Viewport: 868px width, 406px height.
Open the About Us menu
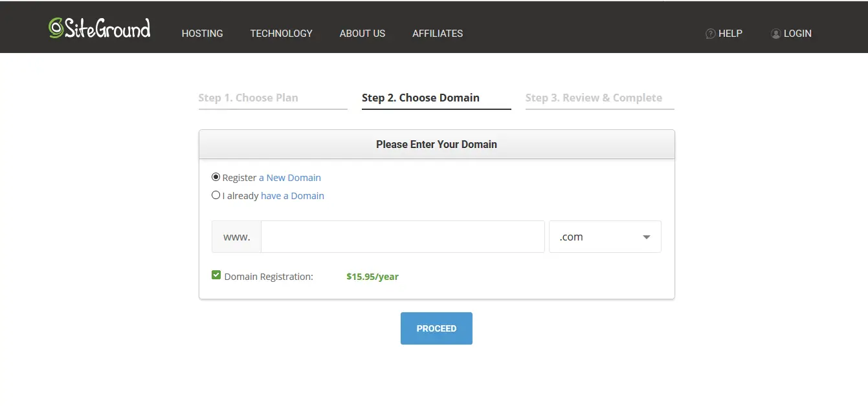coord(362,34)
